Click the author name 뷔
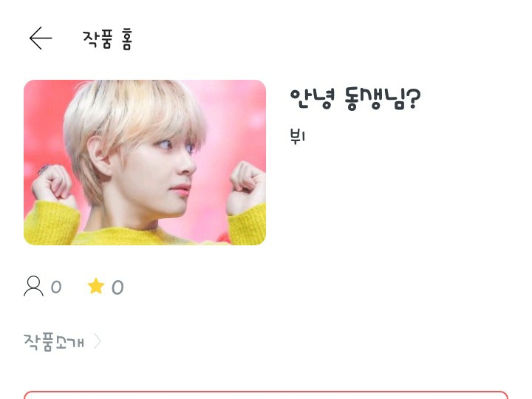This screenshot has width=532, height=399. [x=298, y=136]
